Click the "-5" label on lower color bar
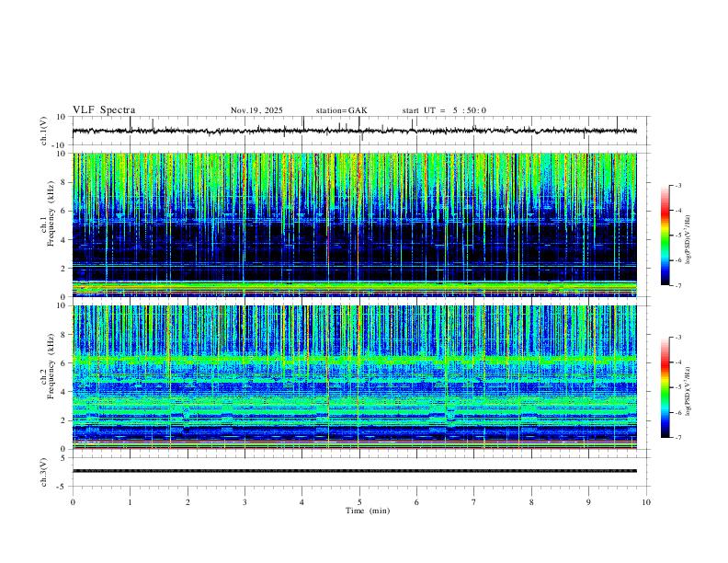728x563 pixels. pyautogui.click(x=677, y=387)
